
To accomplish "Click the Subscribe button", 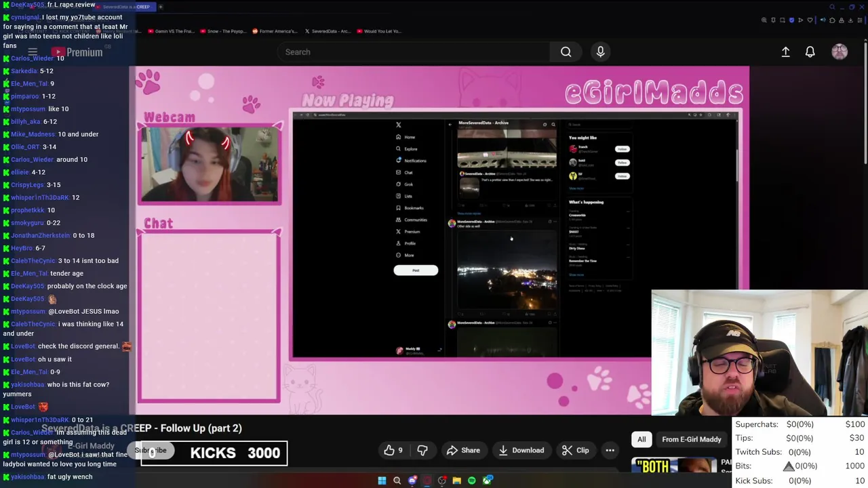I will coord(151,450).
